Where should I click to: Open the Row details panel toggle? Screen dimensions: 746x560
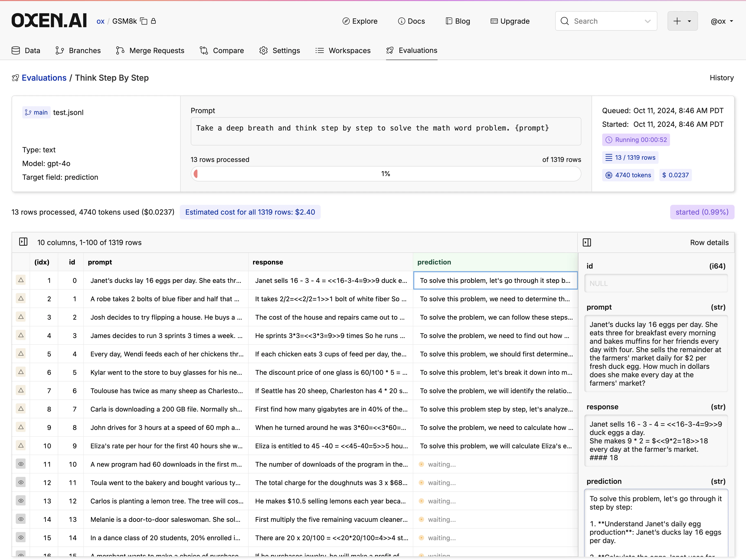[587, 242]
